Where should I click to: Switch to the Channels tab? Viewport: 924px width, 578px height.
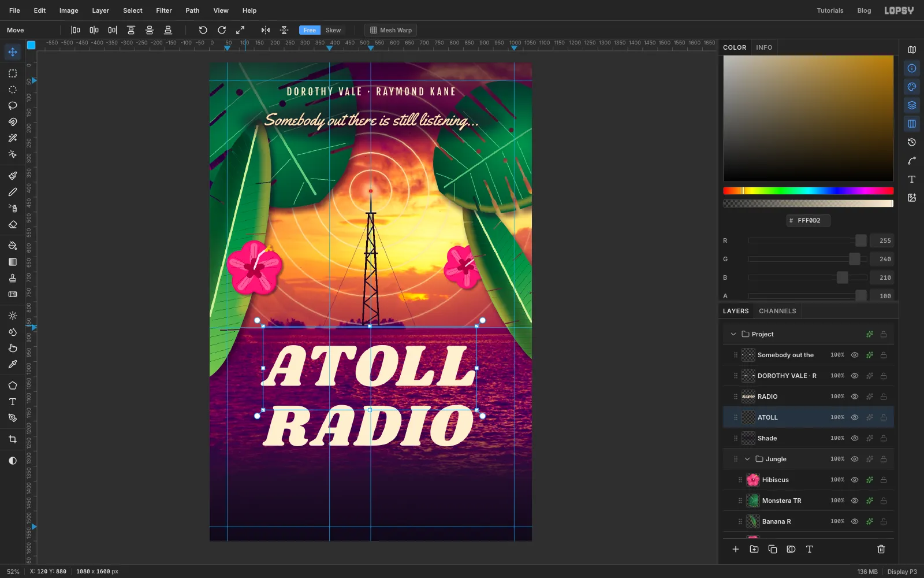777,311
